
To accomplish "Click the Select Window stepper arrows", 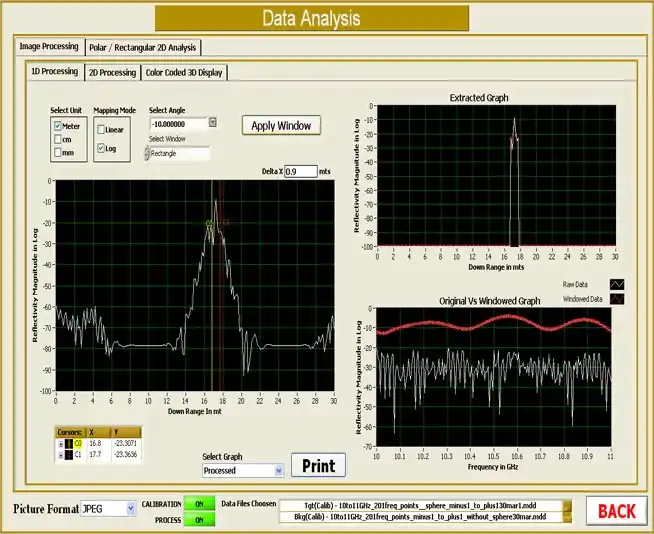I will pos(147,154).
